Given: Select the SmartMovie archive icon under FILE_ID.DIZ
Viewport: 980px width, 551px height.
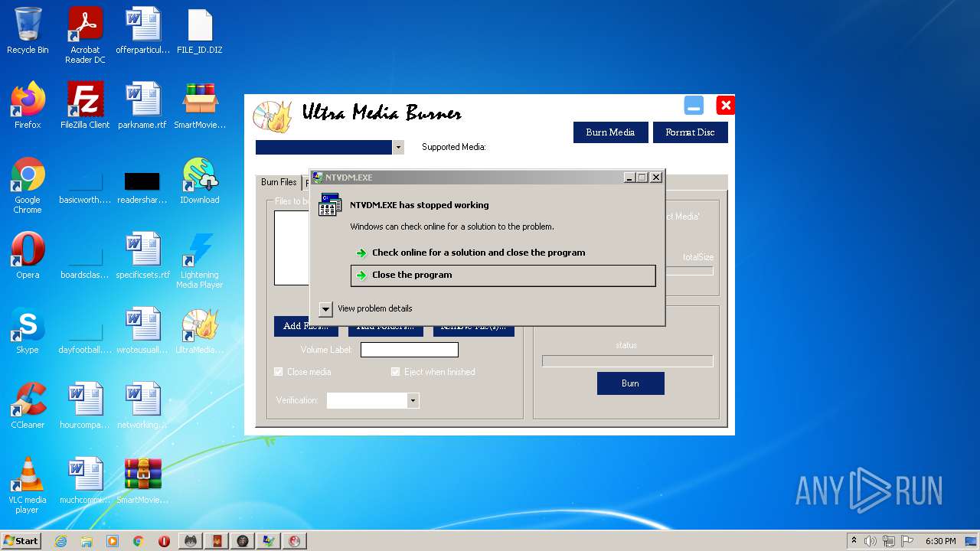Looking at the screenshot, I should click(200, 106).
